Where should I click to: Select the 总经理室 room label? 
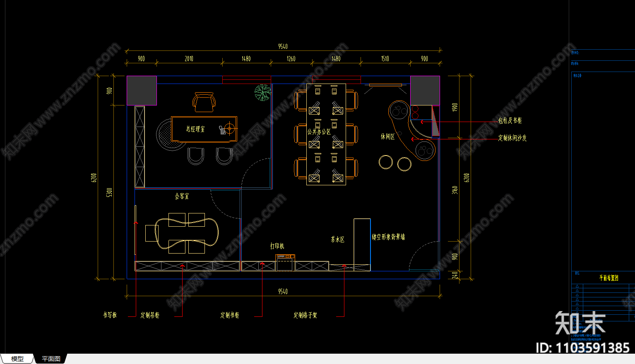pos(195,129)
